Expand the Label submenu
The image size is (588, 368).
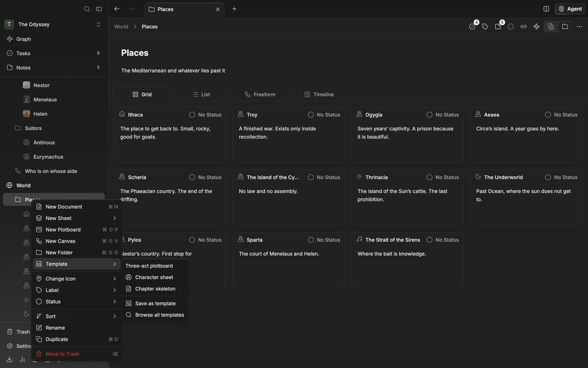[x=77, y=290]
